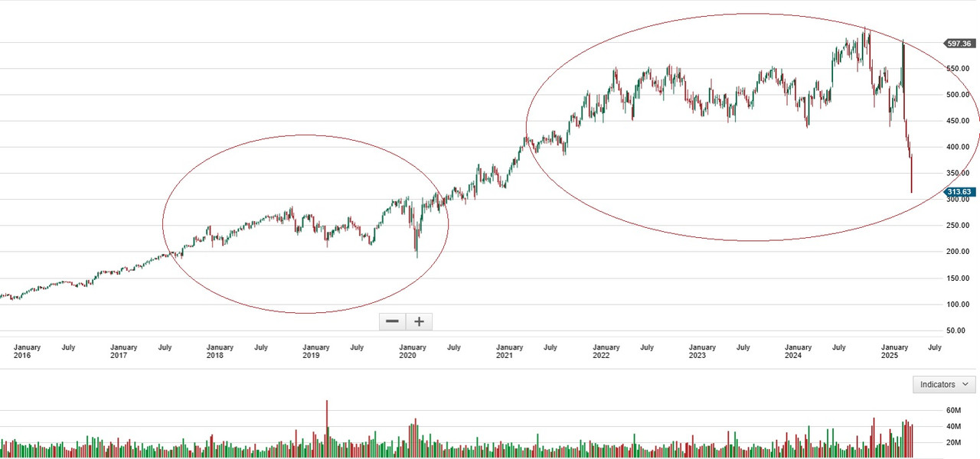Open the Indicators dropdown
The height and width of the screenshot is (459, 980).
[x=944, y=384]
